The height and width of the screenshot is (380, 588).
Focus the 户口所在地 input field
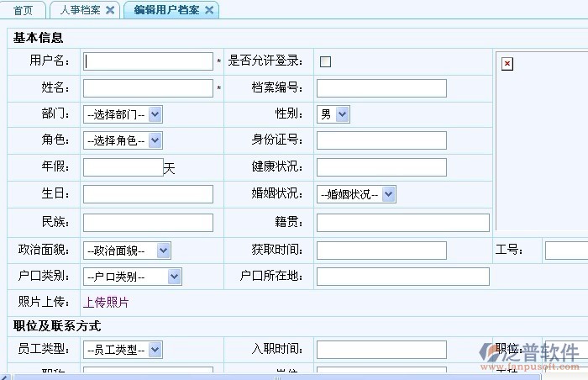pos(402,277)
